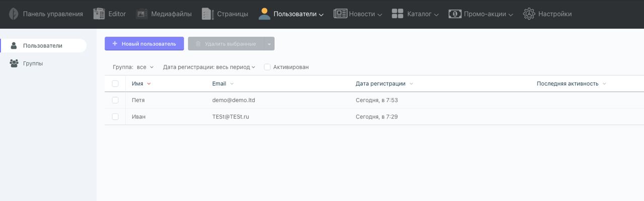The height and width of the screenshot is (201, 644).
Task: Click the leaf logo icon for Панель управления
Action: click(14, 14)
